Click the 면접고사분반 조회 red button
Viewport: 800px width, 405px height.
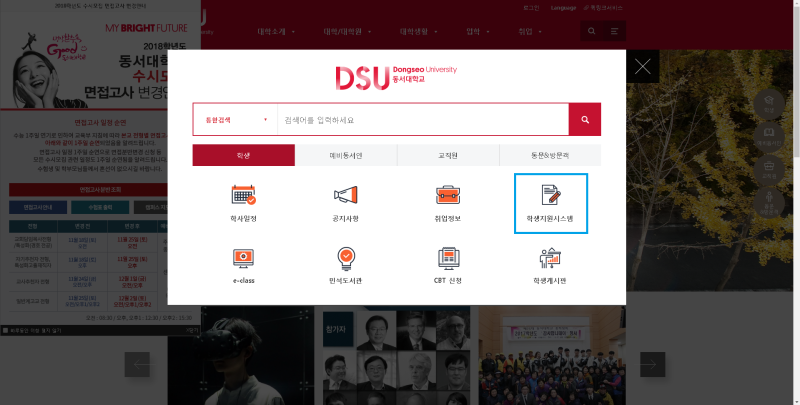pos(100,190)
